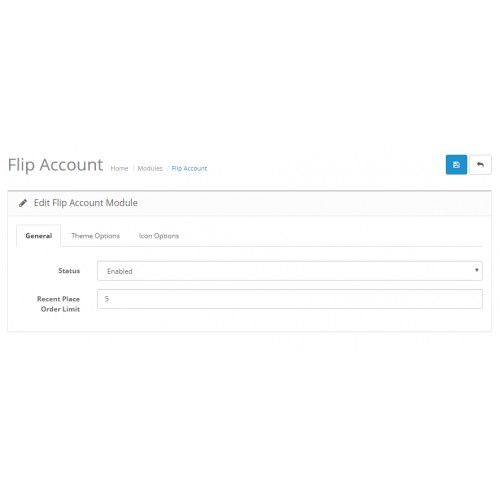Click the blue Flip Account breadcrumb link
The width and height of the screenshot is (500, 500).
pos(189,168)
